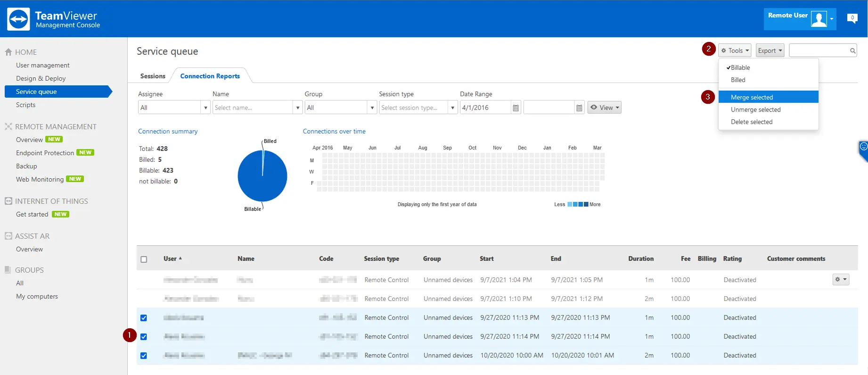Open Endpoint Protection in sidebar
The image size is (868, 375).
point(45,153)
